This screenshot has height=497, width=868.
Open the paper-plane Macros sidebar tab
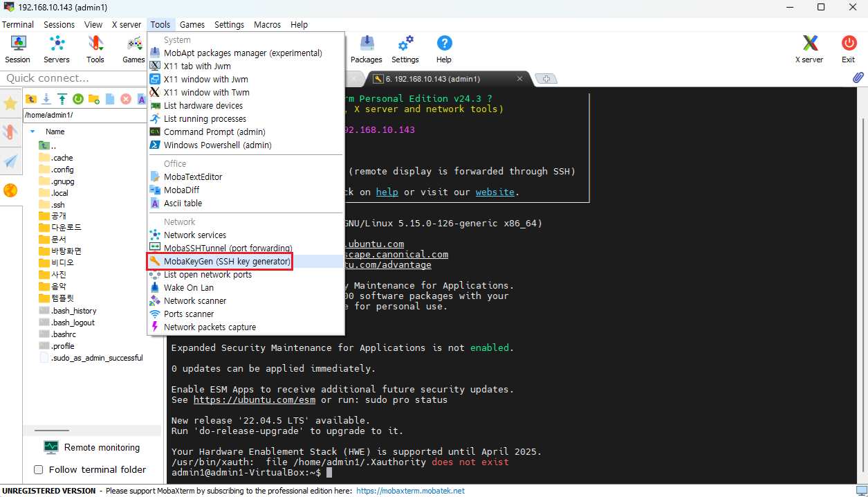10,161
